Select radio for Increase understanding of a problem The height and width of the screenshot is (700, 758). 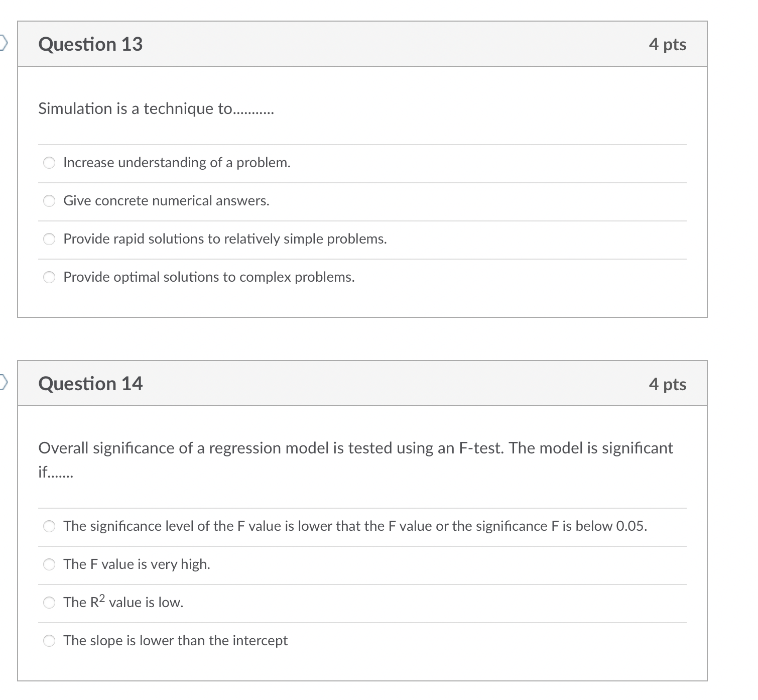49,163
